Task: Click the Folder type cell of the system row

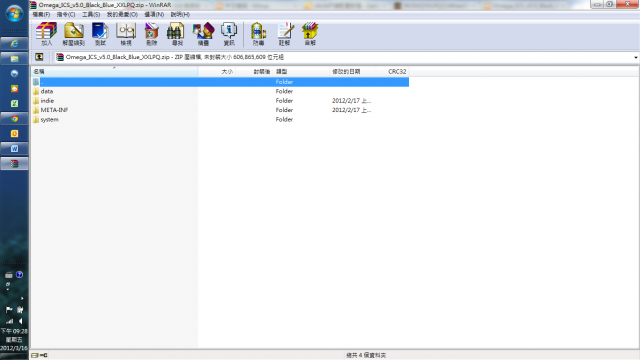Action: 284,120
